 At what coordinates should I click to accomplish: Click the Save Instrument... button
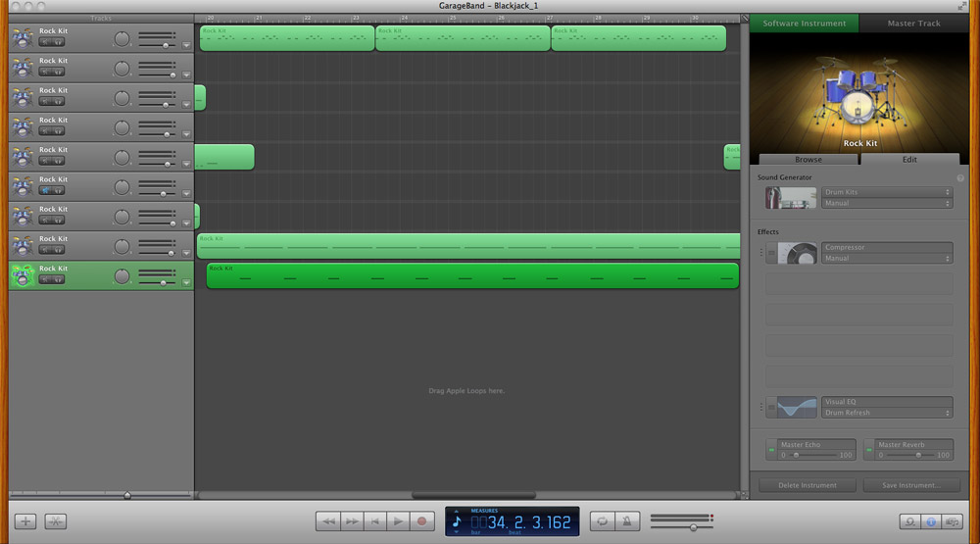pos(911,485)
